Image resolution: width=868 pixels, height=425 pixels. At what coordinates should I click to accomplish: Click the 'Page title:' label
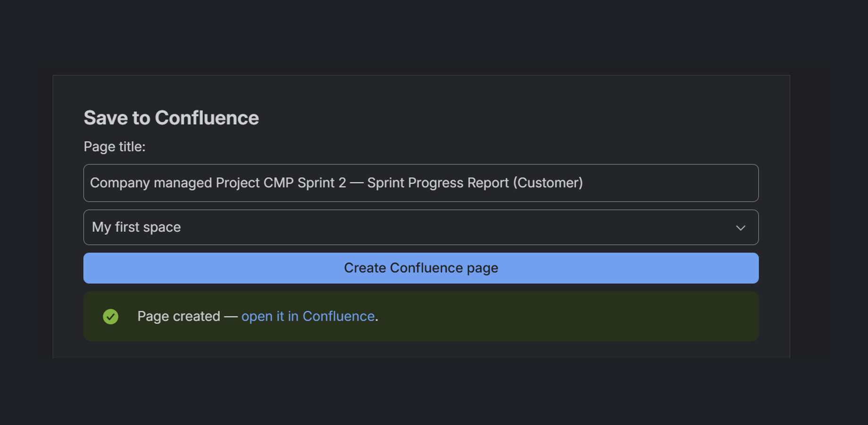[x=115, y=147]
